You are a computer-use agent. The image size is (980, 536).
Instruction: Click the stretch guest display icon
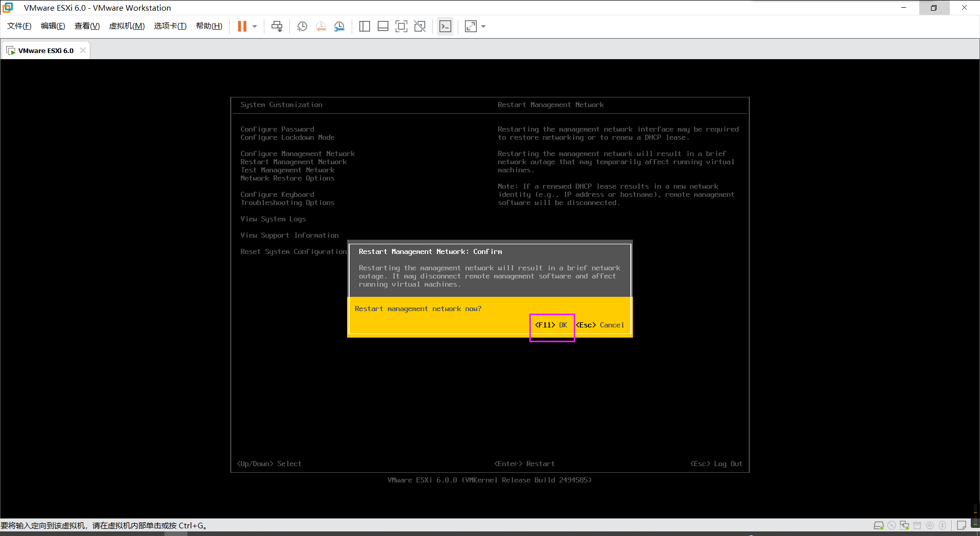tap(471, 27)
